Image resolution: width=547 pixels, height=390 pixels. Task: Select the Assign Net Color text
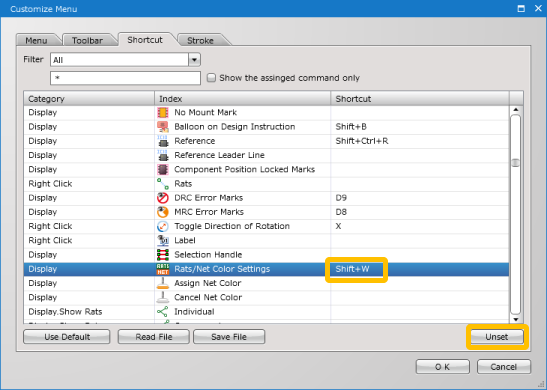(208, 283)
